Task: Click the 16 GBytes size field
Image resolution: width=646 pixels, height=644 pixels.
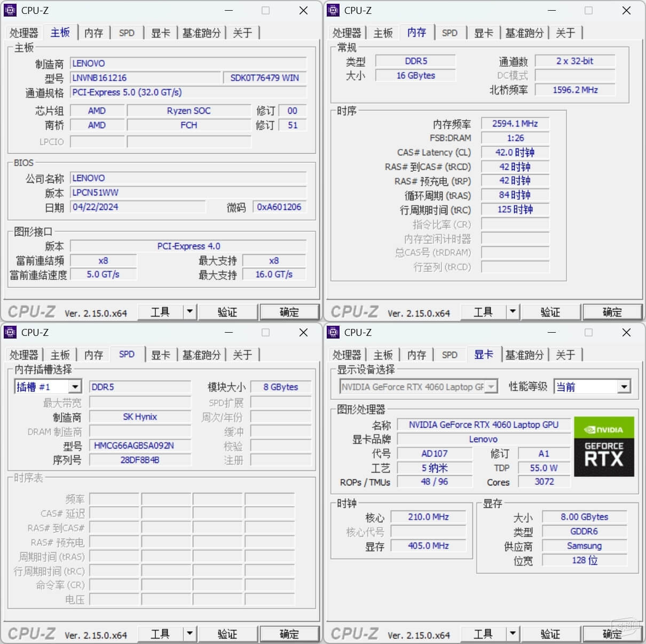Action: [x=415, y=75]
